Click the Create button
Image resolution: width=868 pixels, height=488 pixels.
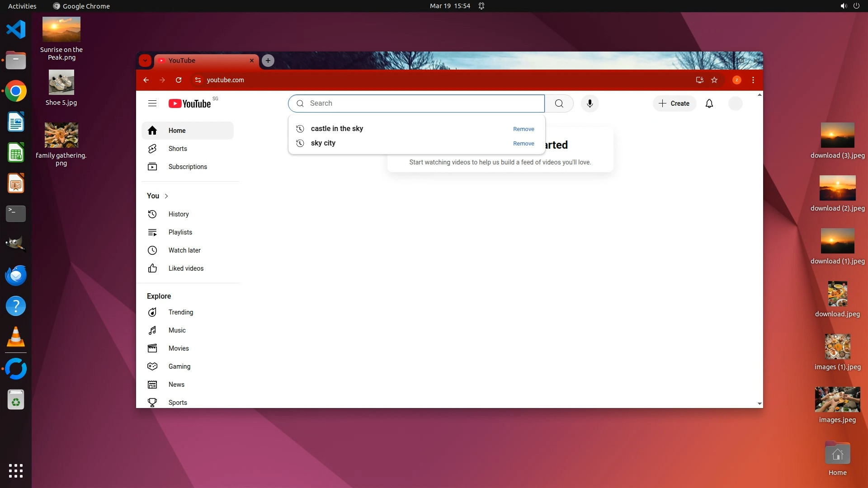coord(674,103)
